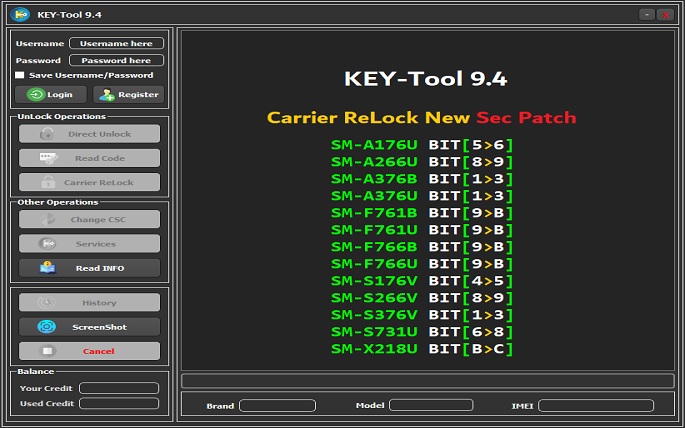Click the SM-A176U model entry
This screenshot has width=685, height=428.
(374, 145)
